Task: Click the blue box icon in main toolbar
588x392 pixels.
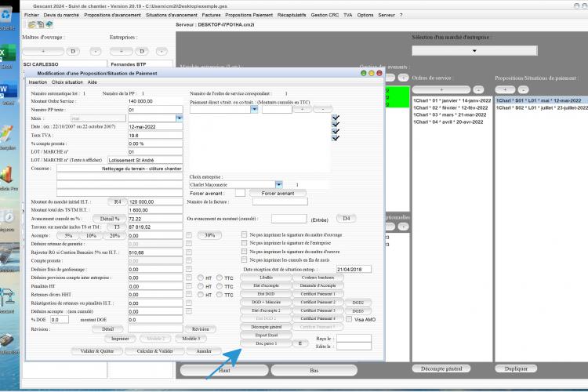Action: [49, 25]
